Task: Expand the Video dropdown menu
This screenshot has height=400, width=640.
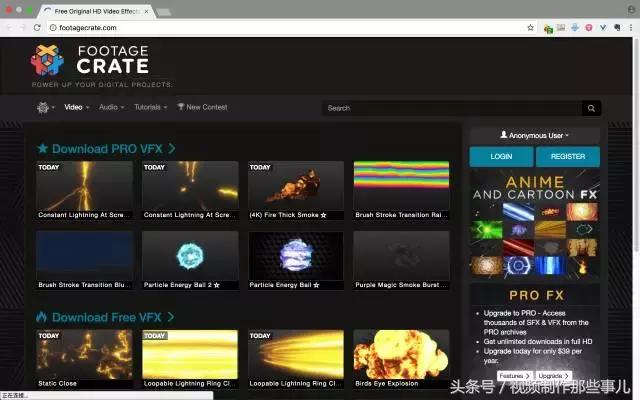Action: coord(77,107)
